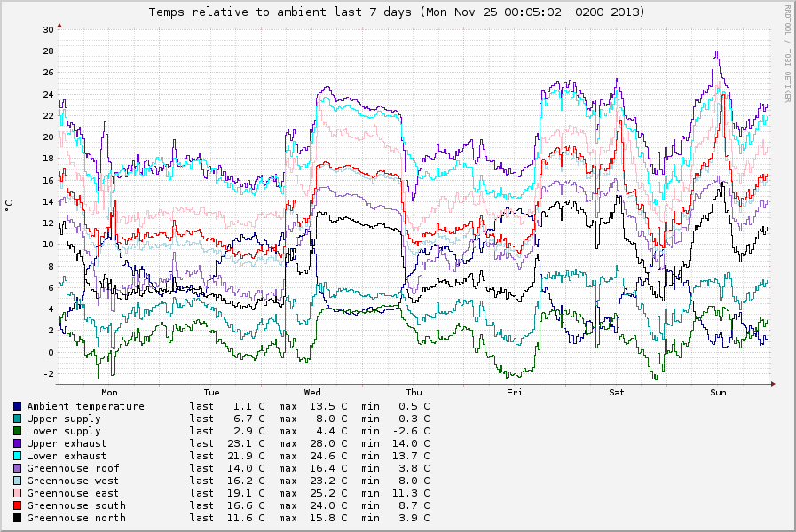Select the 'Greenhouse north' legend label
The height and width of the screenshot is (532, 796).
(x=76, y=518)
